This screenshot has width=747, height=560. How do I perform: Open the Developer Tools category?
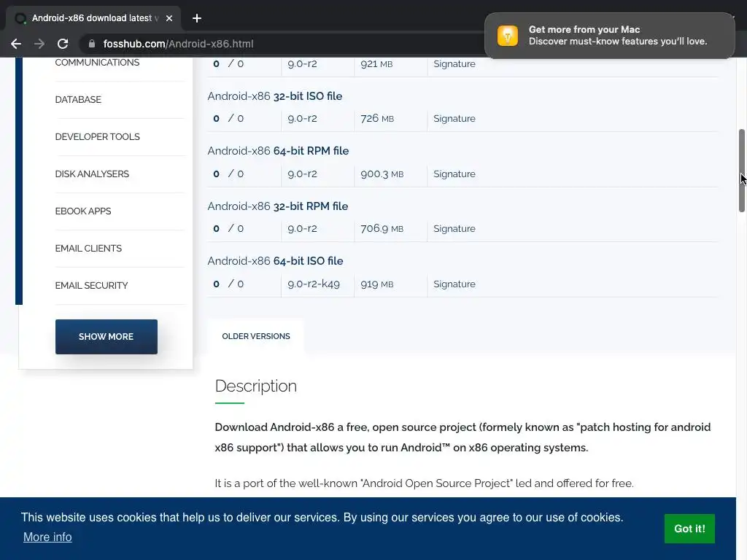click(97, 136)
